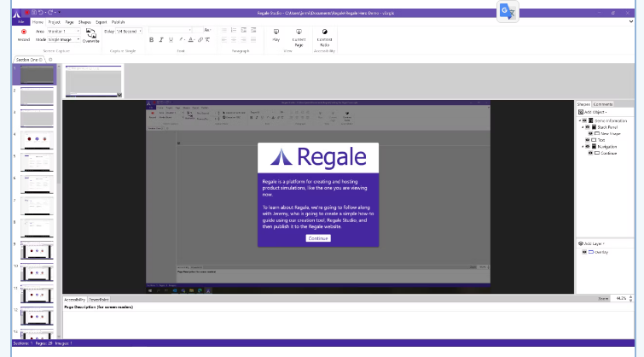Click inside the Page Description text area

[348, 325]
